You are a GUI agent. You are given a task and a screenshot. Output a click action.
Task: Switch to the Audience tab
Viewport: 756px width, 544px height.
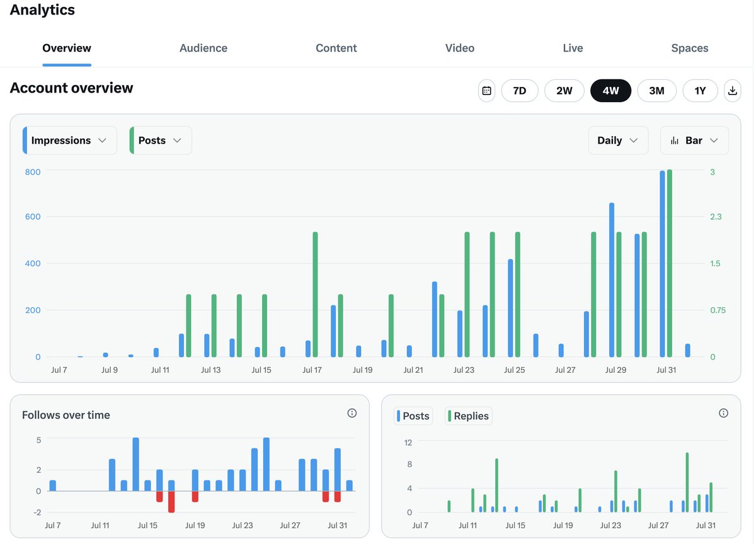(x=203, y=48)
